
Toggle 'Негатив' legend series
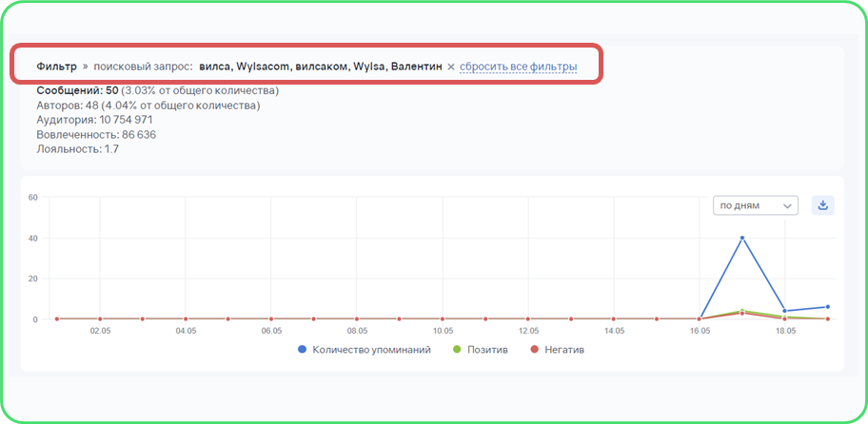558,349
